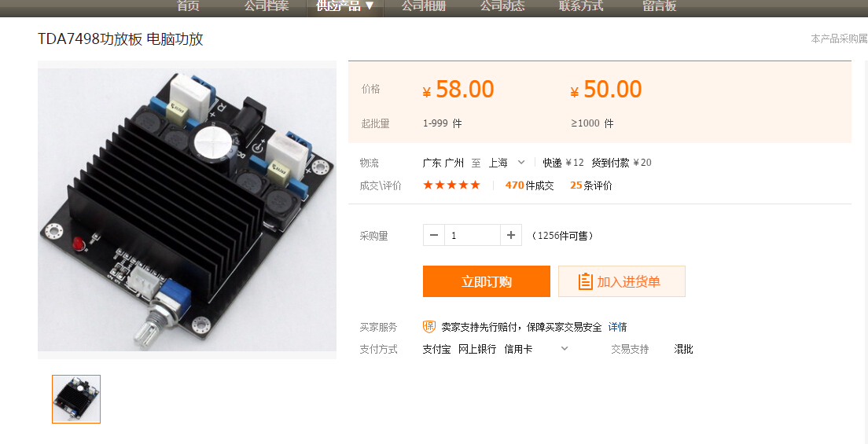868x444 pixels.
Task: Click the orange 保 guarantee shield icon
Action: [429, 327]
